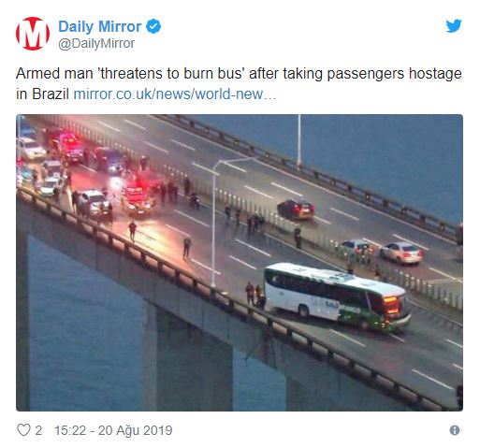Click the like count number 2
This screenshot has height=448, width=480.
[38, 430]
